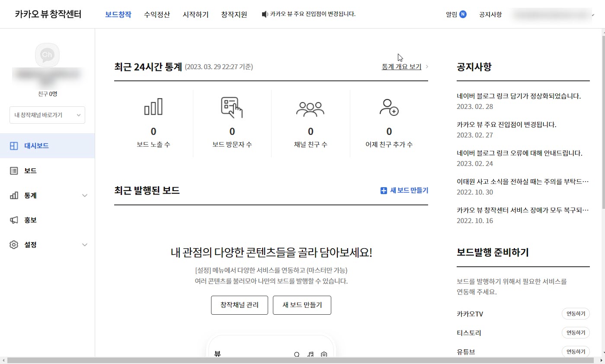Open notice 카카오 뷰 창작센터 서비스 장애가
The height and width of the screenshot is (364, 605).
coord(523,211)
